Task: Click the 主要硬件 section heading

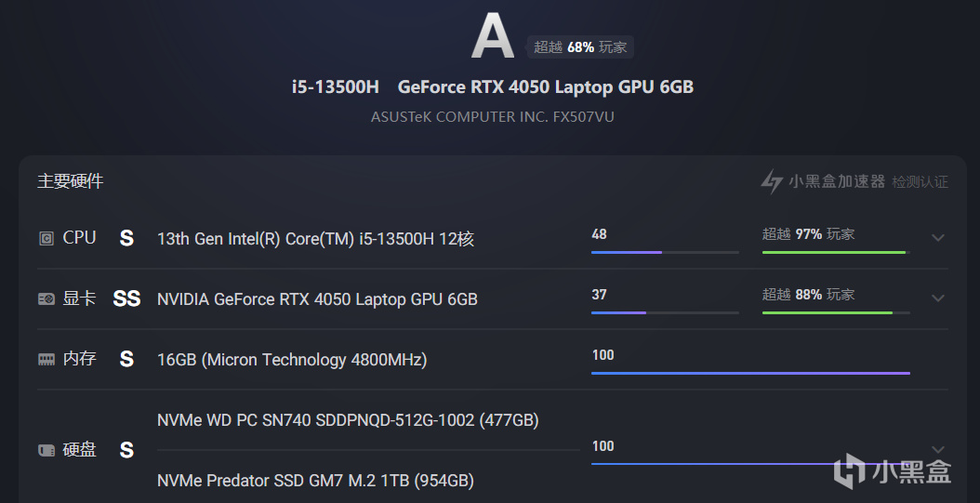Action: [x=71, y=181]
